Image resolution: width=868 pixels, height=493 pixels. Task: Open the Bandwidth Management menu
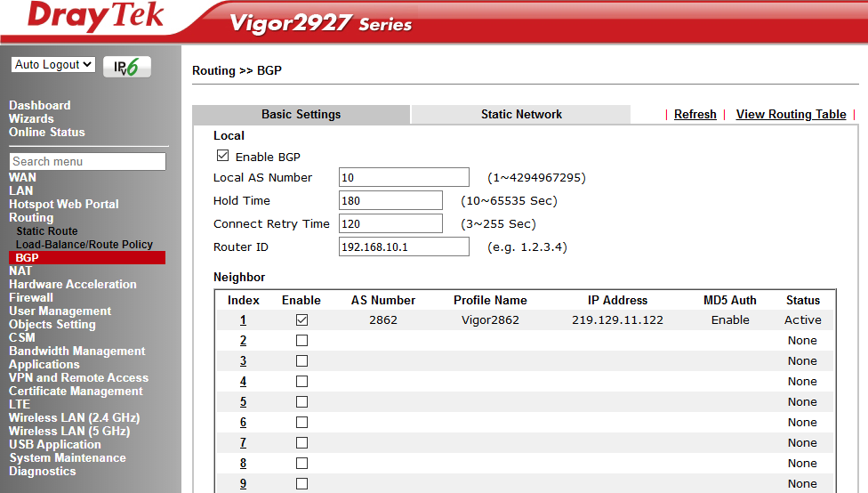77,351
